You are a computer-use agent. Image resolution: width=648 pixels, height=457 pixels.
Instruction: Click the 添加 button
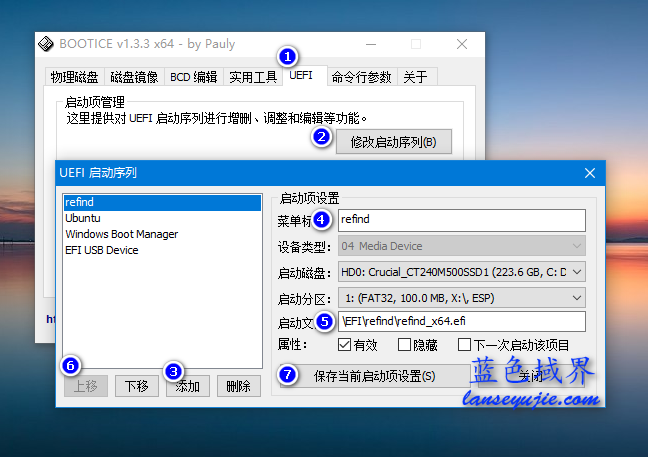[x=188, y=386]
